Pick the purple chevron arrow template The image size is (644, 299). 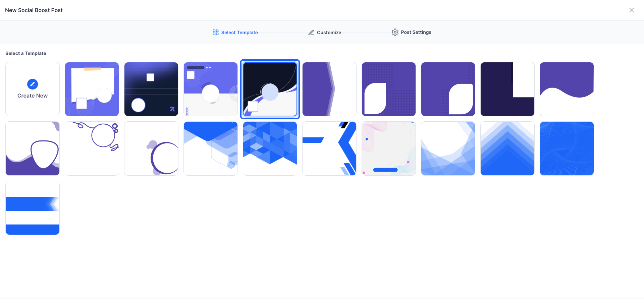click(x=329, y=89)
